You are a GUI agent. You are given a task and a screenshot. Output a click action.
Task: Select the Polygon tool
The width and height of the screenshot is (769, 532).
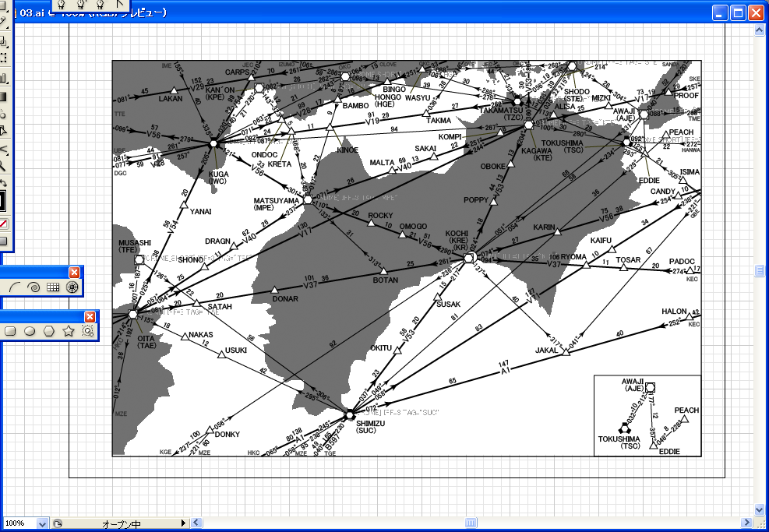48,332
